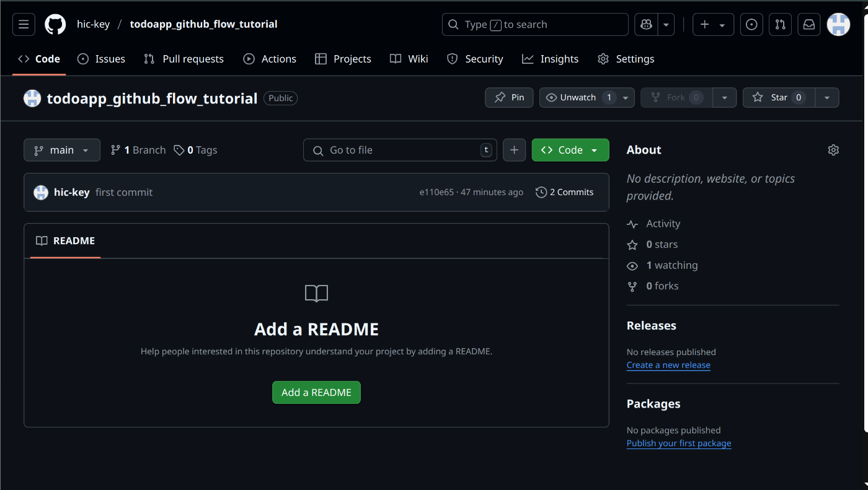This screenshot has width=868, height=490.
Task: Open the issues icon in header
Action: (751, 25)
